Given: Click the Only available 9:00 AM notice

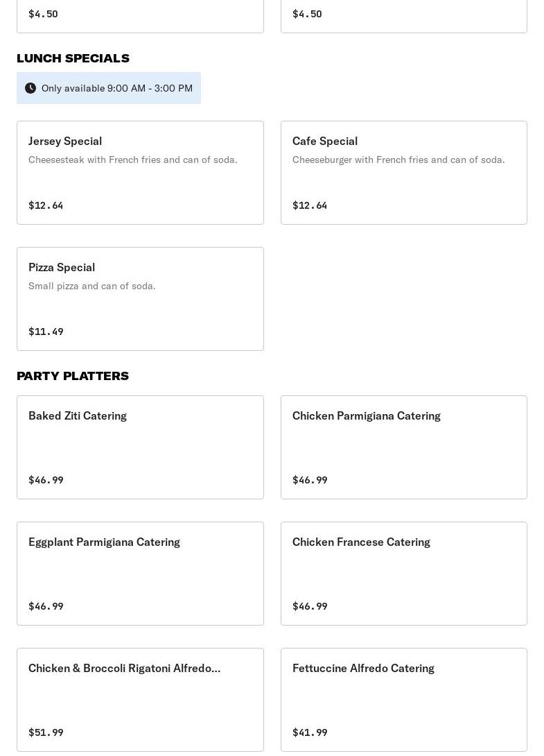Looking at the screenshot, I should 116,88.
